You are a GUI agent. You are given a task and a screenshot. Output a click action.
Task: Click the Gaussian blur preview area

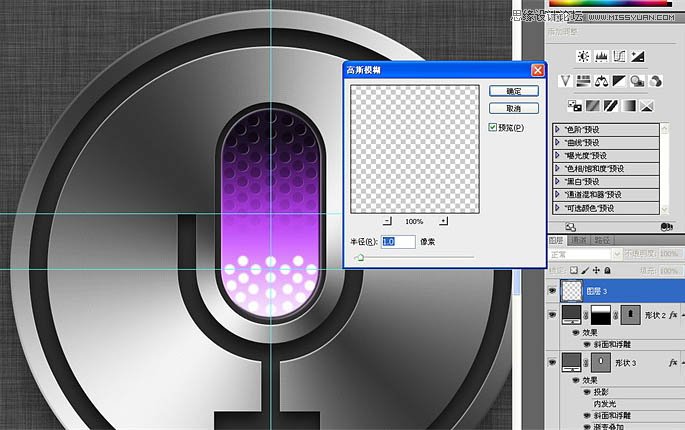click(x=415, y=149)
